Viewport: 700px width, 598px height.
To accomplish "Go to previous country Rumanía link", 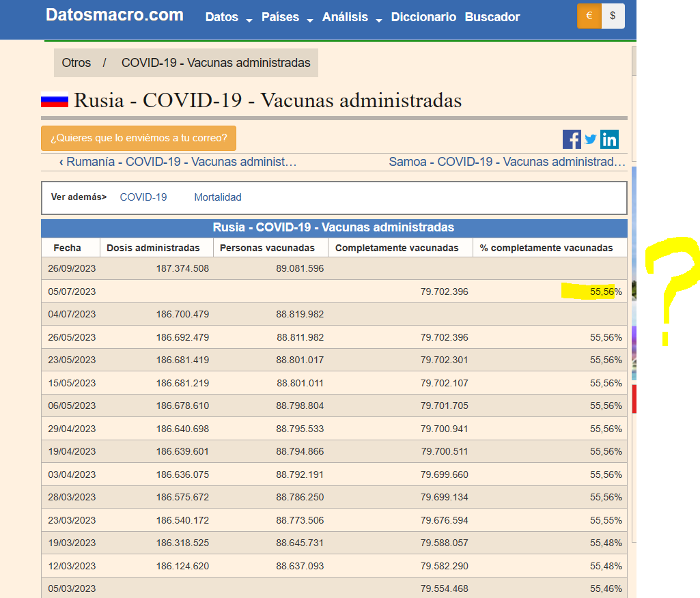I will point(178,162).
